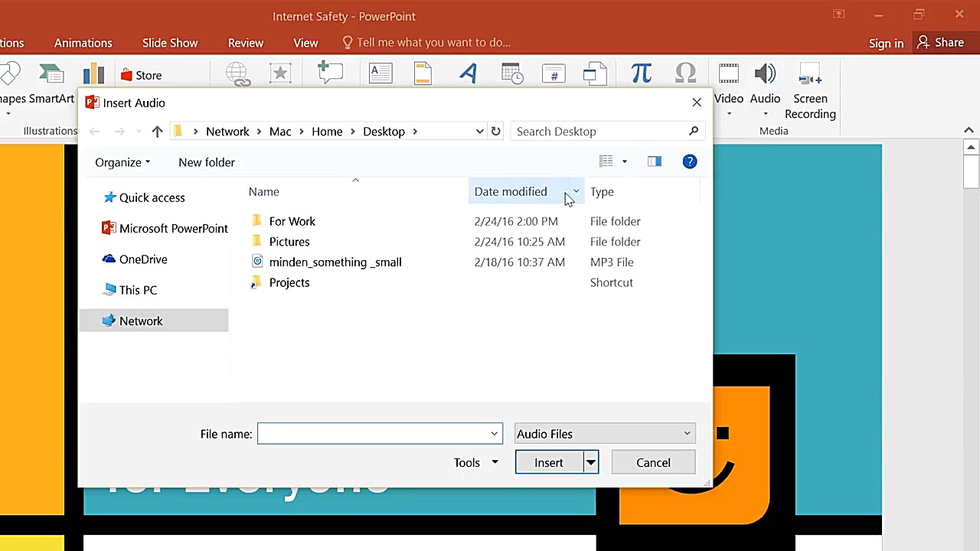Open the Date modified column filter arrow
The height and width of the screenshot is (551, 980).
pyautogui.click(x=576, y=191)
